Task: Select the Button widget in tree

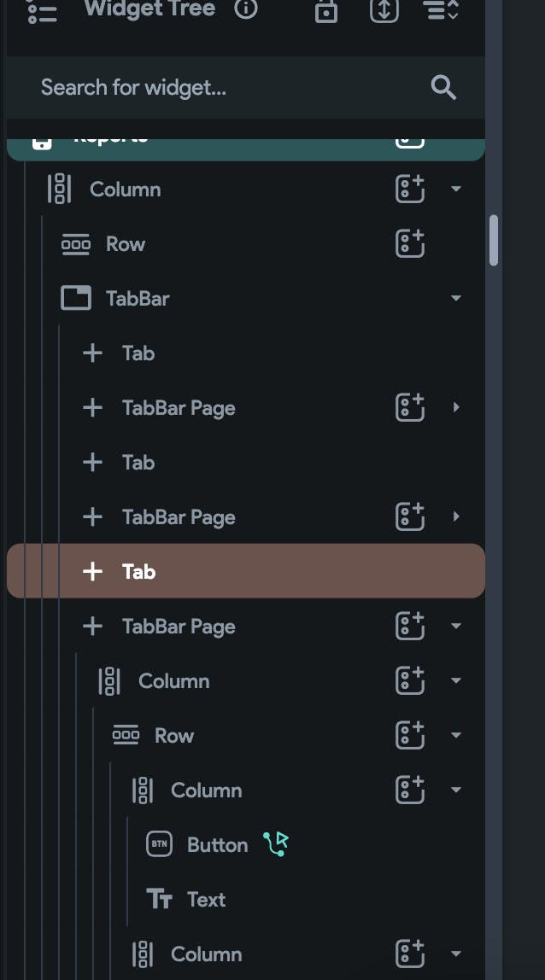Action: 217,845
